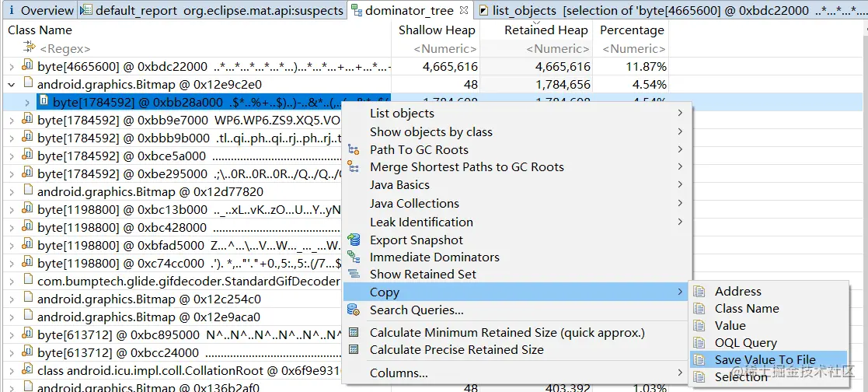Collapse the android.graphics.Bitmap @ 0x12e9c2e0 node
This screenshot has width=868, height=392.
click(12, 84)
